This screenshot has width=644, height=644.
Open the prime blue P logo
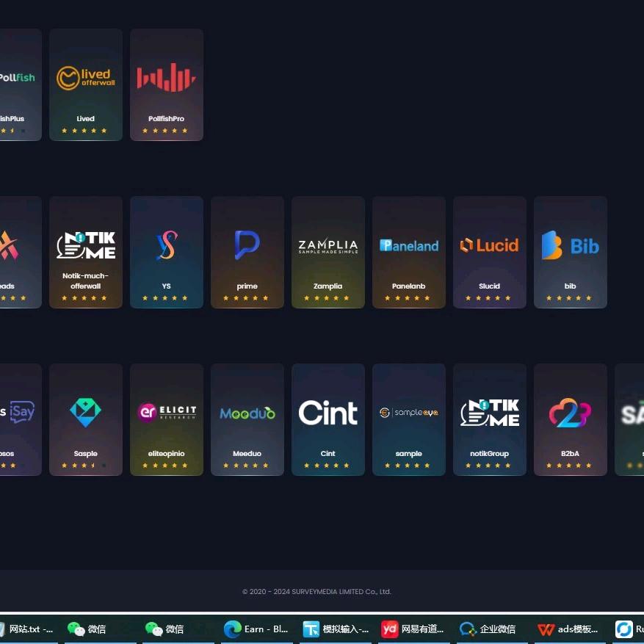pos(247,245)
